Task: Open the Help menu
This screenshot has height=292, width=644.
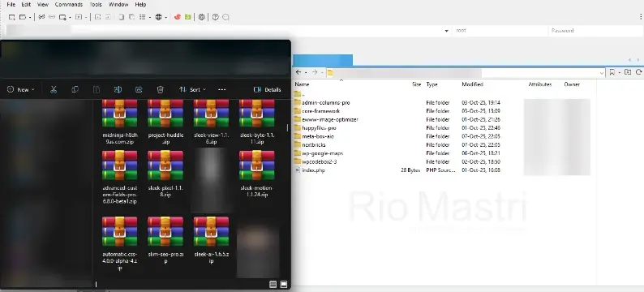Action: (140, 5)
